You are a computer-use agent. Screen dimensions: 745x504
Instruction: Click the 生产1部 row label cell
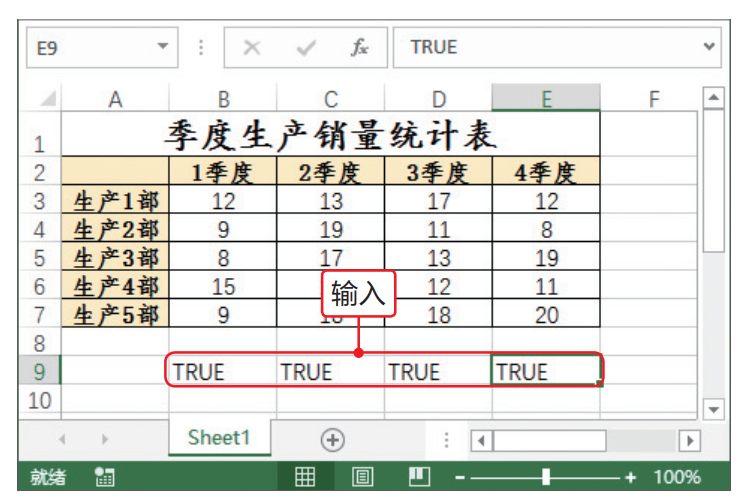pos(115,200)
